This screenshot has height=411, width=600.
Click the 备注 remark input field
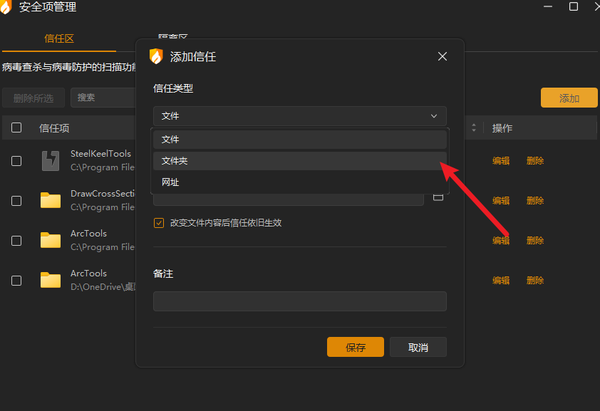point(300,301)
